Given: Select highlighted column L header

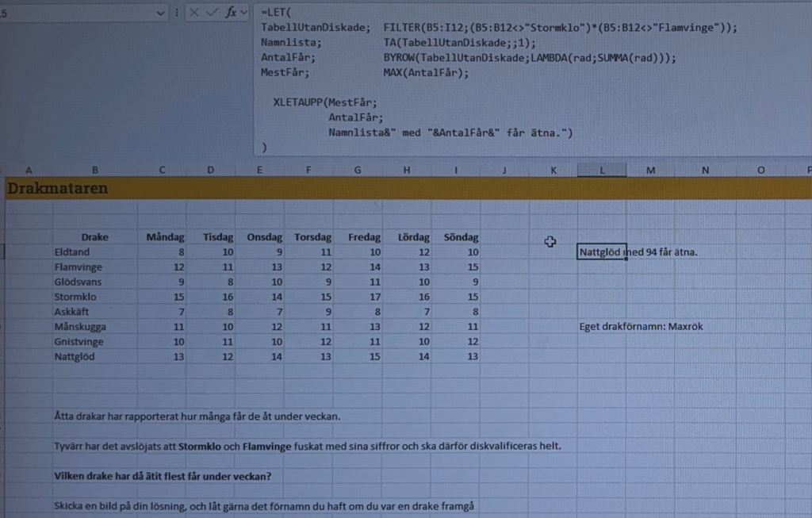Looking at the screenshot, I should coord(602,170).
